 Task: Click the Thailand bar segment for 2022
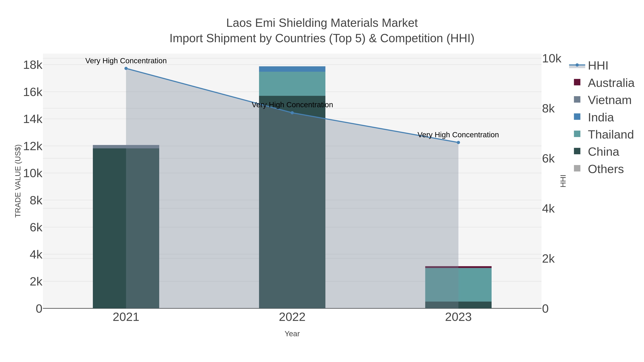coord(292,84)
